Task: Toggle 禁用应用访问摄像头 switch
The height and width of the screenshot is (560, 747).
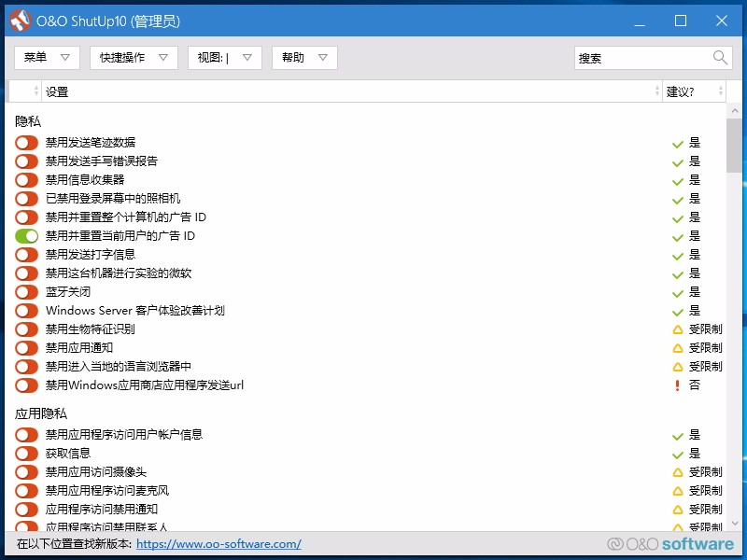Action: point(26,472)
